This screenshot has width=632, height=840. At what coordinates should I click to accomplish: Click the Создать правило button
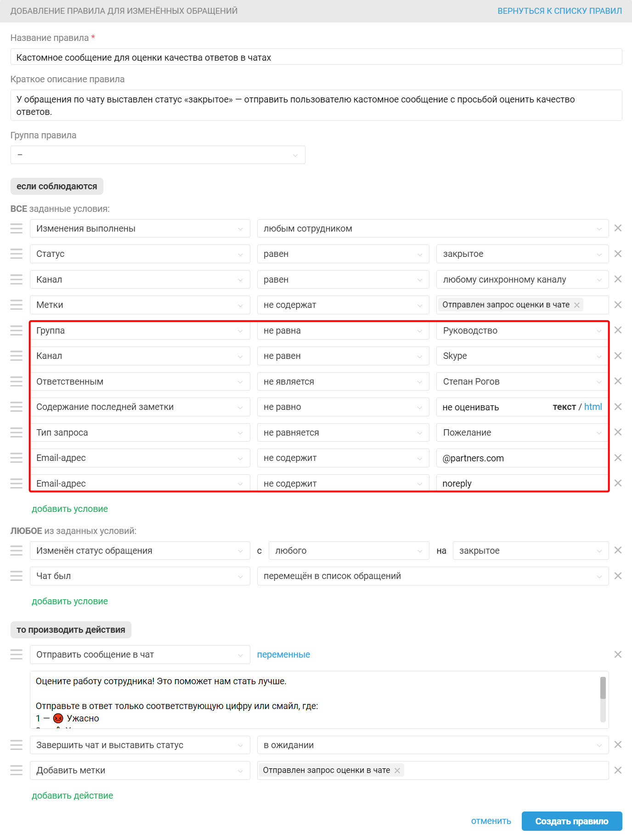point(571,821)
